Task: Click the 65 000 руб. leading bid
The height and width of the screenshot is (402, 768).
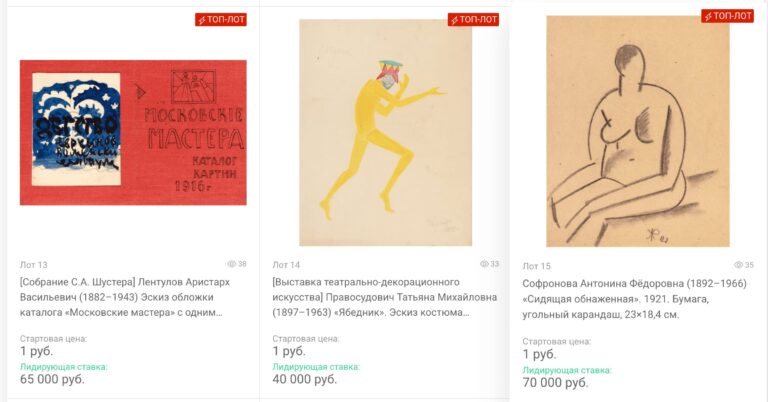Action: [x=52, y=379]
